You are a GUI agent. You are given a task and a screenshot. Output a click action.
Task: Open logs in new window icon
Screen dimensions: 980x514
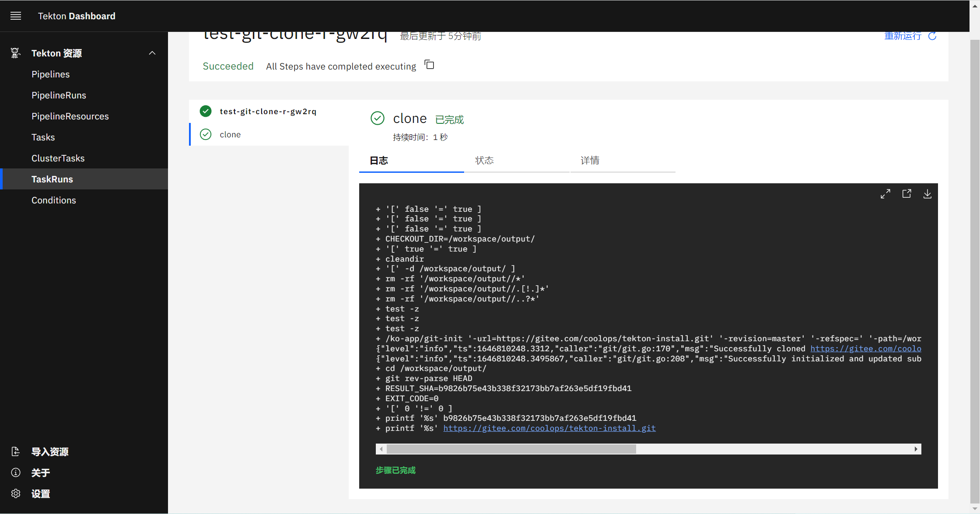(x=906, y=194)
